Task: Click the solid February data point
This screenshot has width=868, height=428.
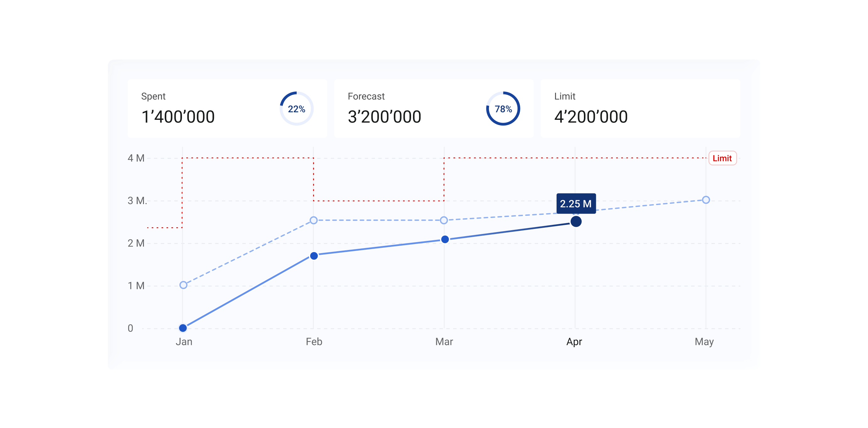Action: [314, 256]
